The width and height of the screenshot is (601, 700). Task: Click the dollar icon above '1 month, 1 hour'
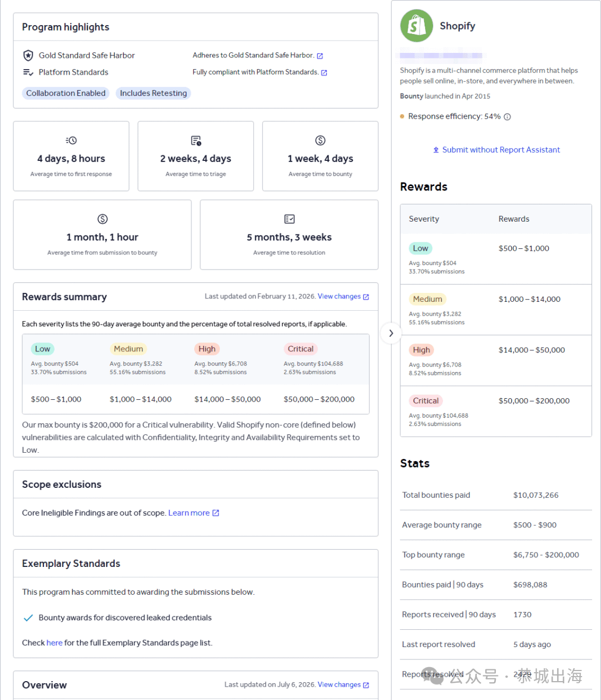(102, 219)
